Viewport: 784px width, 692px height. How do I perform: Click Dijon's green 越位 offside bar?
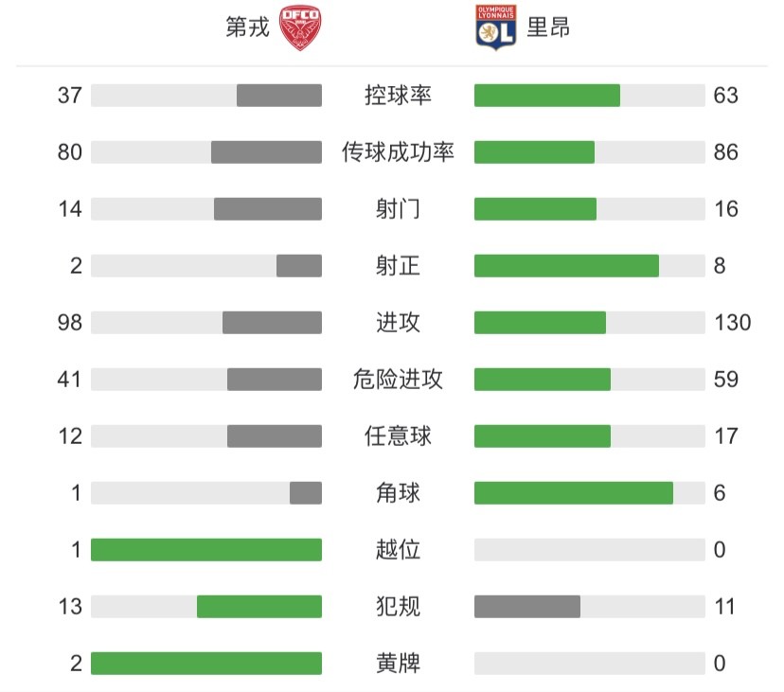pos(206,549)
